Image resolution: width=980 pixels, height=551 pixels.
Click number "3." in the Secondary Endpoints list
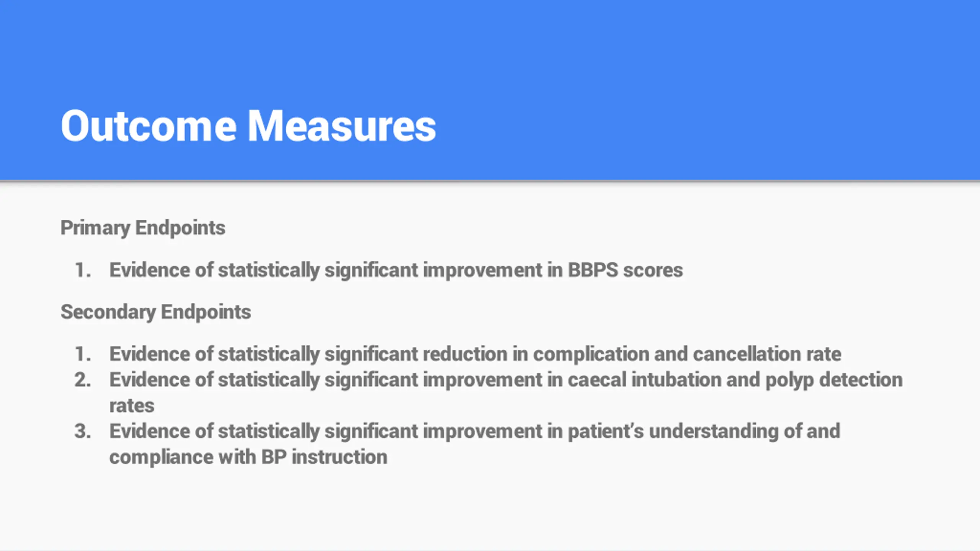83,431
